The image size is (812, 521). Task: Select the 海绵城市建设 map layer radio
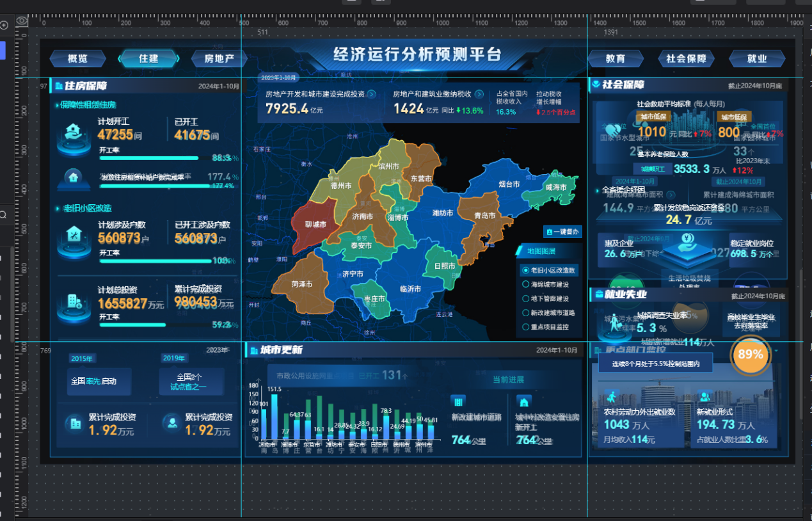click(x=525, y=285)
